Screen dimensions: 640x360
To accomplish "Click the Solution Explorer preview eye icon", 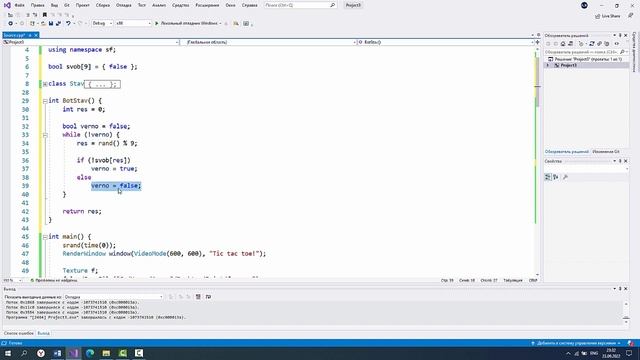I will pyautogui.click(x=617, y=44).
